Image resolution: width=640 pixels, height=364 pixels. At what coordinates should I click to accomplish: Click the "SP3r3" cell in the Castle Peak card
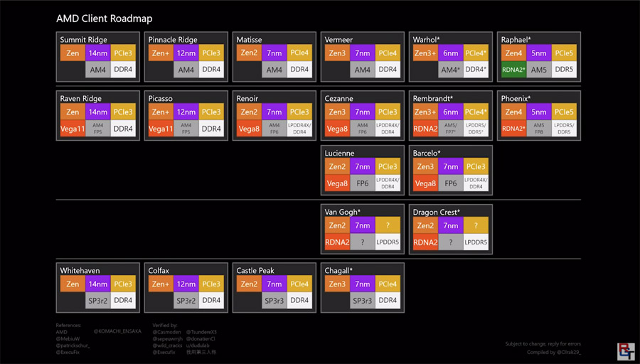[x=274, y=301]
